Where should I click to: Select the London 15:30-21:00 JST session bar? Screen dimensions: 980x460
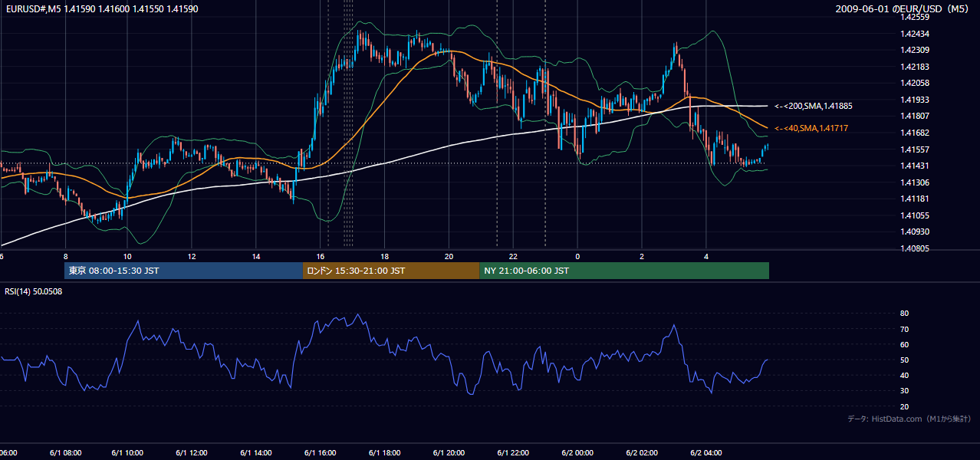(x=392, y=271)
